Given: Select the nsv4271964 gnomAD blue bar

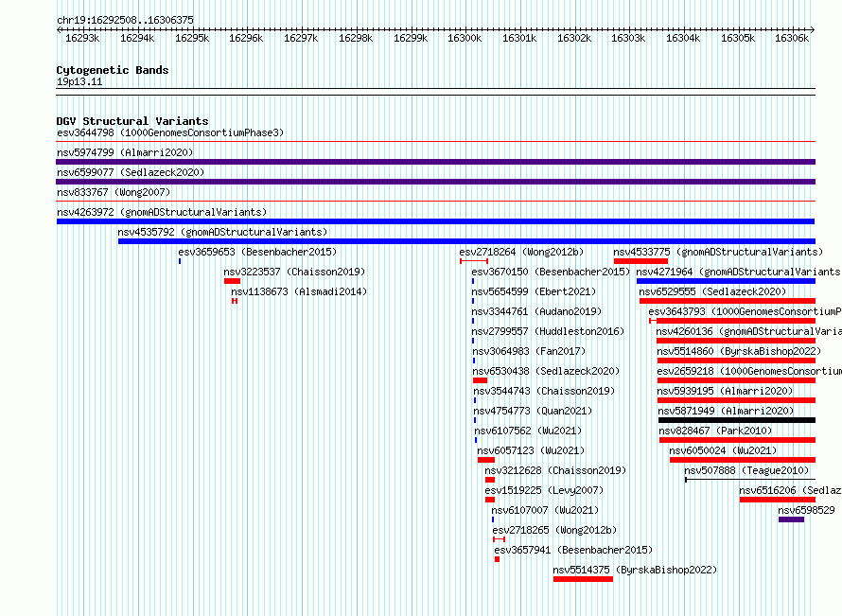Looking at the screenshot, I should (726, 281).
